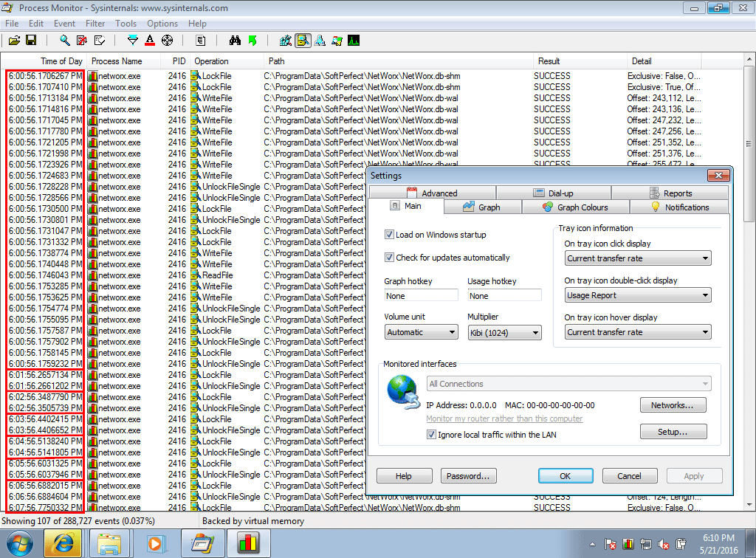756x558 pixels.
Task: Open Internet Explorer from the taskbar
Action: click(x=62, y=544)
